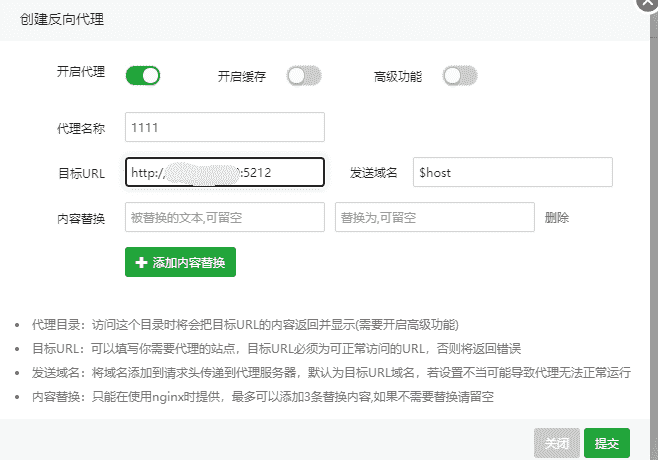Enable the 开启缓存 switch
Viewport: 658px width, 460px height.
click(x=304, y=76)
